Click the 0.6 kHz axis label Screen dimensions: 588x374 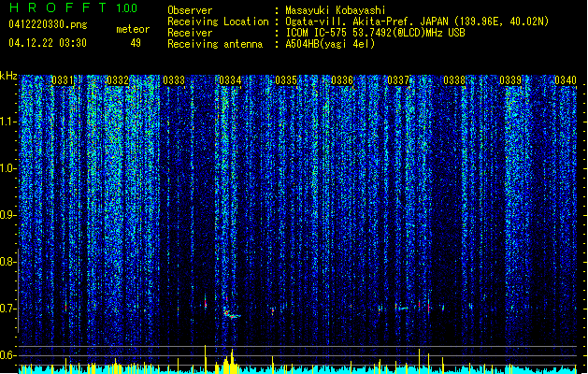point(8,355)
